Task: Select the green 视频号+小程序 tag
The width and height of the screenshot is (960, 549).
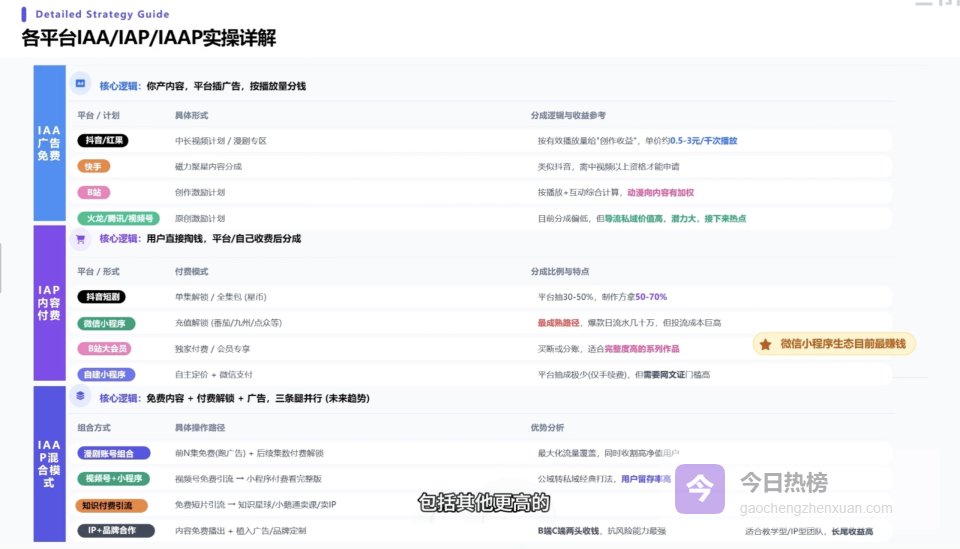Action: click(x=114, y=479)
